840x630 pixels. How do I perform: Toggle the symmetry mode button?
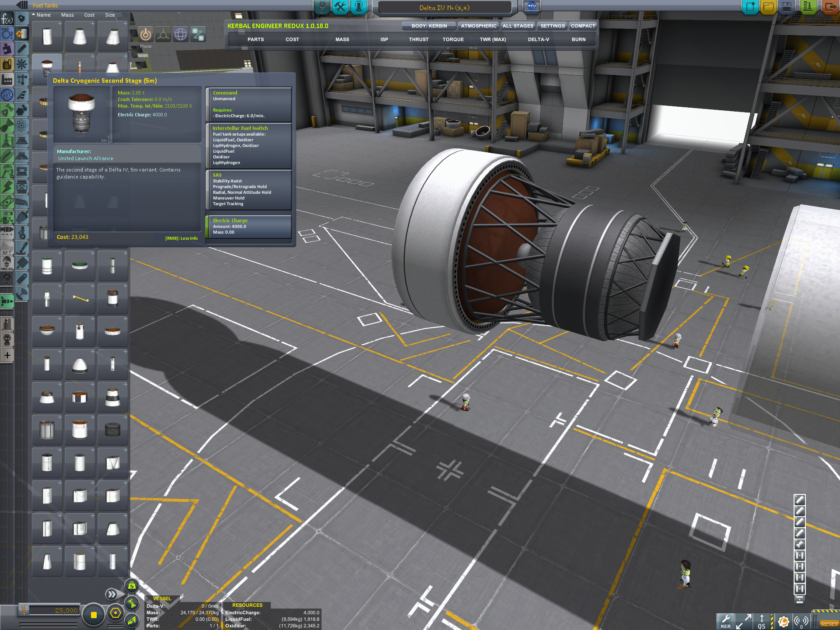coord(93,615)
